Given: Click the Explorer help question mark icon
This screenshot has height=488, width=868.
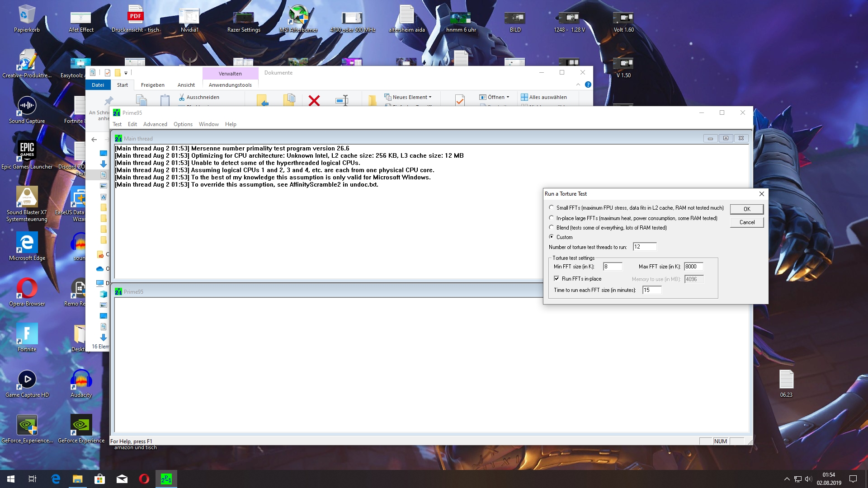Looking at the screenshot, I should [588, 84].
